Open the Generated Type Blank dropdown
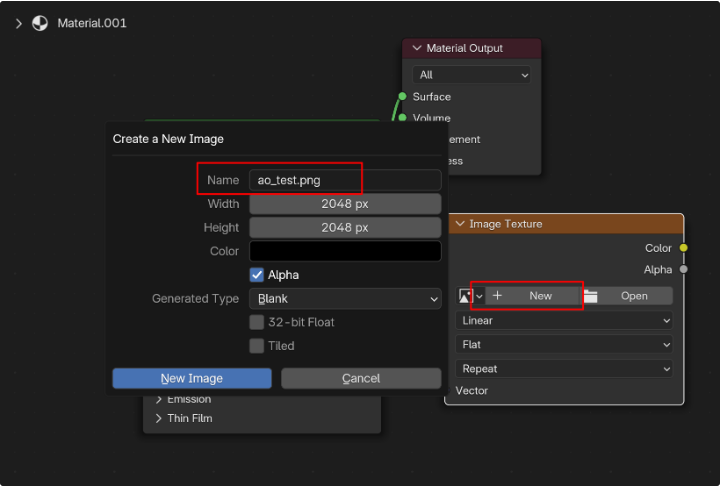This screenshot has height=487, width=720. pyautogui.click(x=345, y=299)
